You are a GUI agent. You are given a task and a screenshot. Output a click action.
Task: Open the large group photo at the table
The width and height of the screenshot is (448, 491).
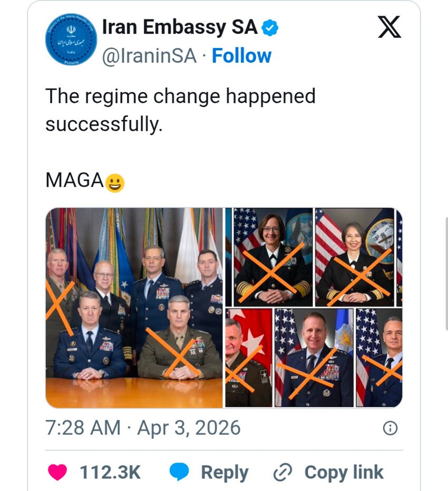coord(134,308)
